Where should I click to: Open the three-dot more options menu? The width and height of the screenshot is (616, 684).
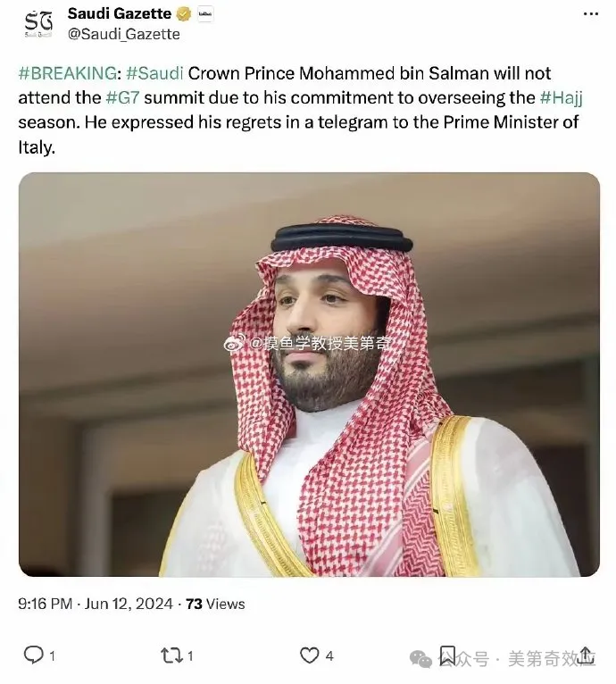[589, 15]
